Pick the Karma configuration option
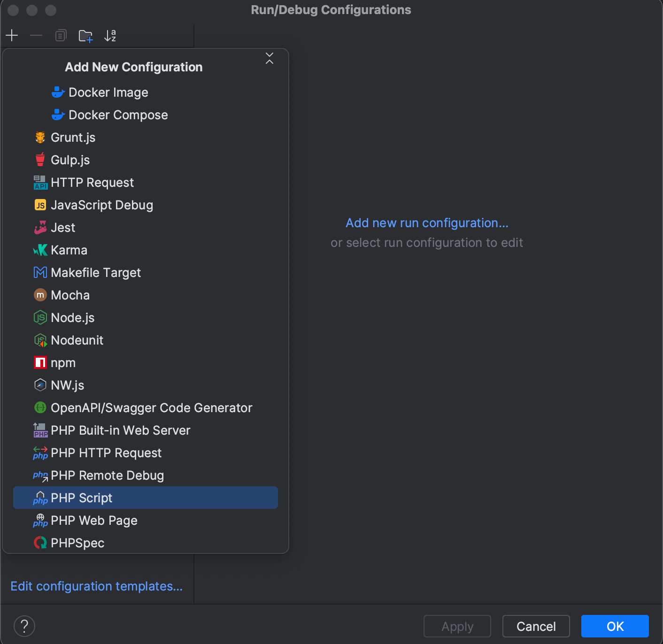The image size is (663, 644). coord(69,250)
